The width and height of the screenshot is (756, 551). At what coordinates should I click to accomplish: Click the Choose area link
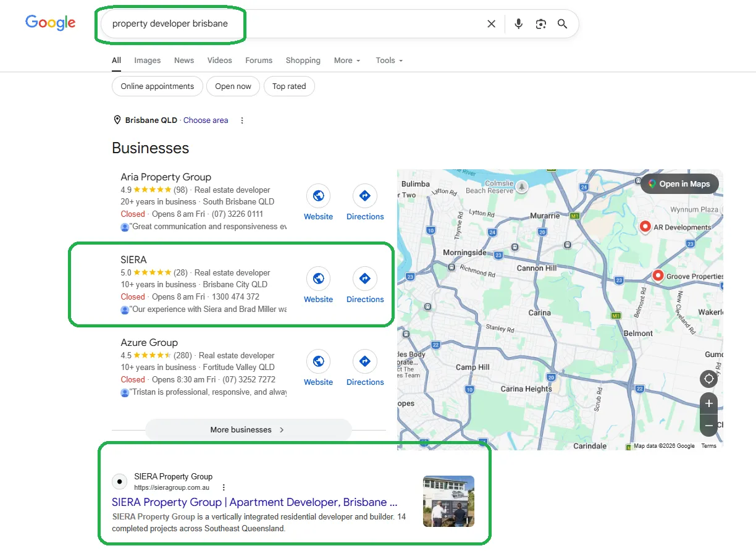pos(206,120)
